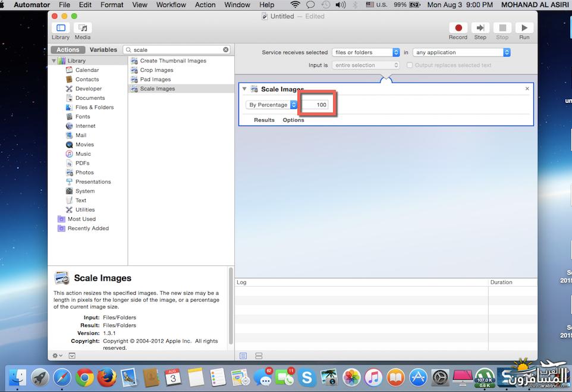The width and height of the screenshot is (572, 392).
Task: Show or hide the Library pane
Action: click(x=61, y=28)
